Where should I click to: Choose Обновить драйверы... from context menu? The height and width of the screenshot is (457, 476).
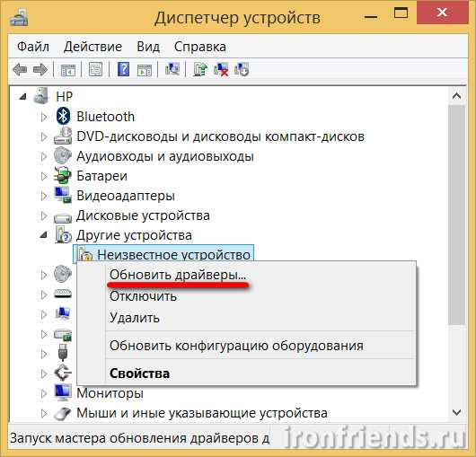[x=178, y=275]
